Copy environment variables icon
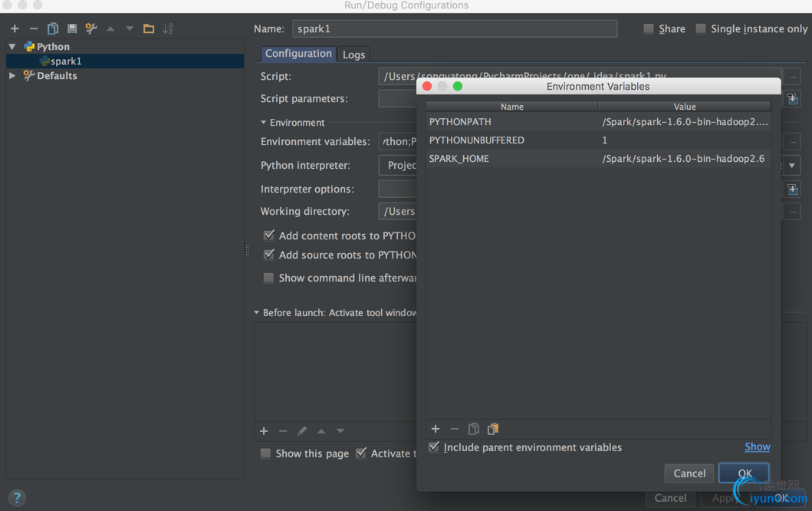The width and height of the screenshot is (812, 511). 473,429
